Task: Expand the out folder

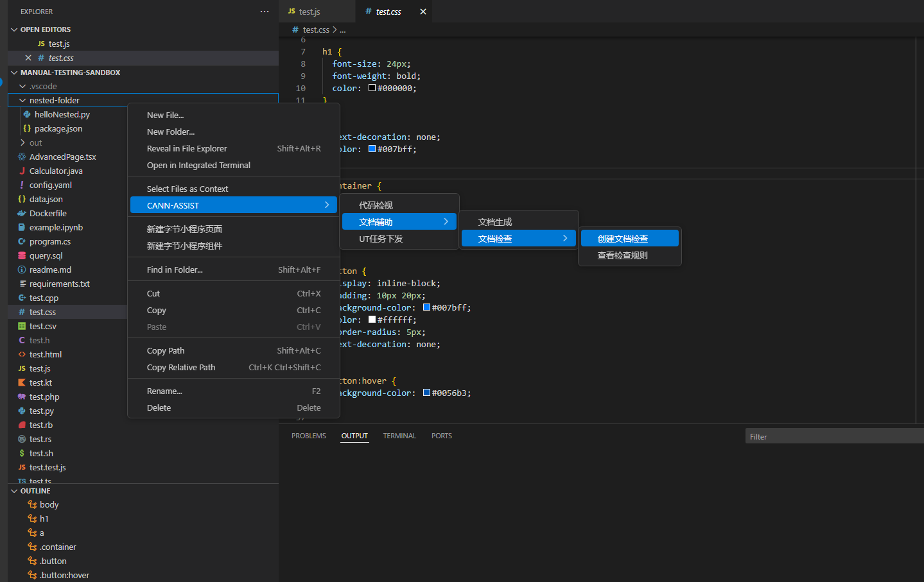Action: pos(23,142)
